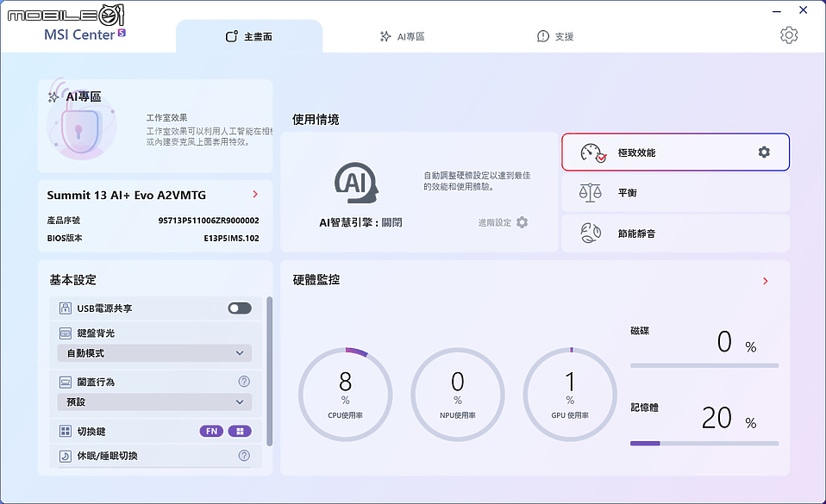Switch to the 支援 tab
Image resolution: width=826 pixels, height=504 pixels.
coord(555,36)
